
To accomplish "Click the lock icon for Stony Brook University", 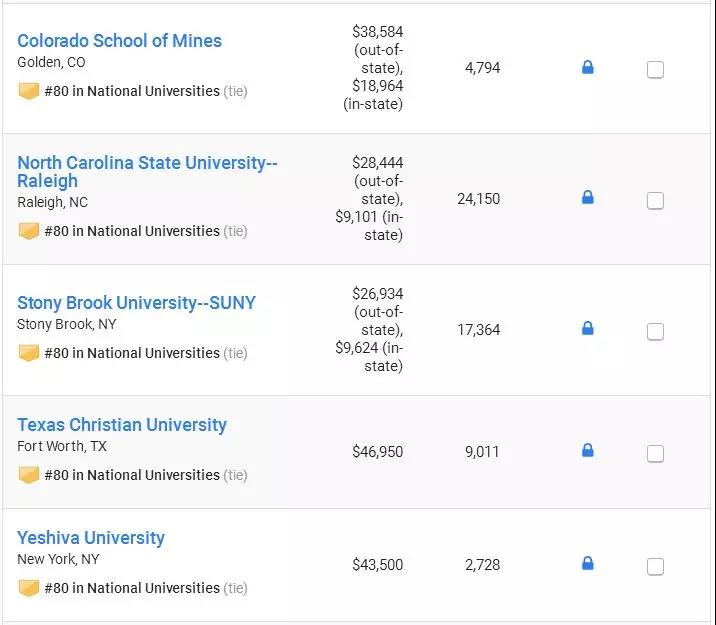I will 587,328.
